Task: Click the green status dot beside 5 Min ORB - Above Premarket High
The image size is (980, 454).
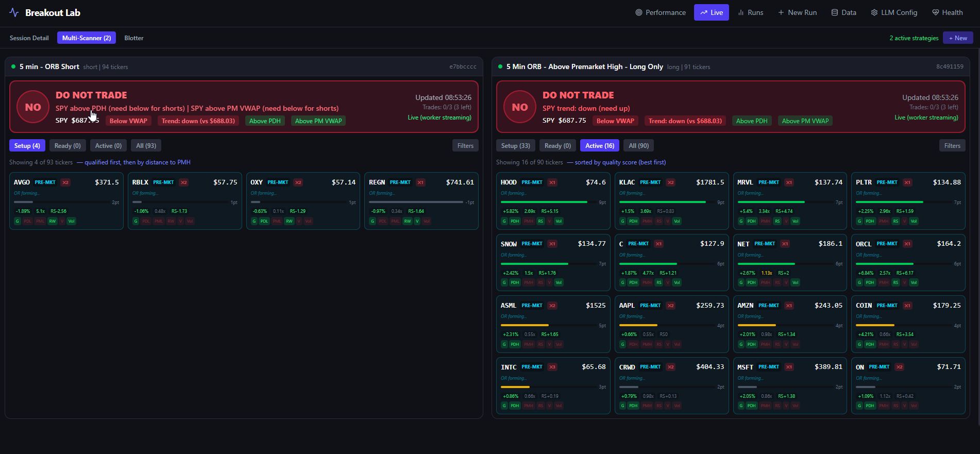Action: coord(500,66)
